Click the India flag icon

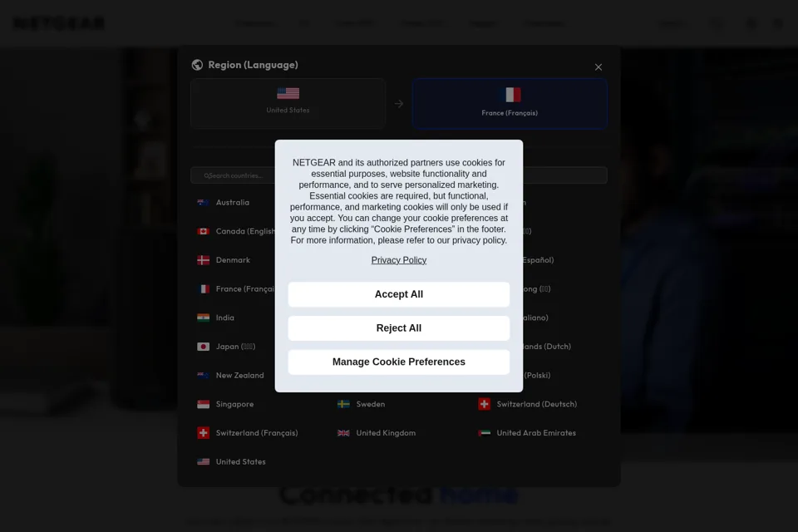203,318
